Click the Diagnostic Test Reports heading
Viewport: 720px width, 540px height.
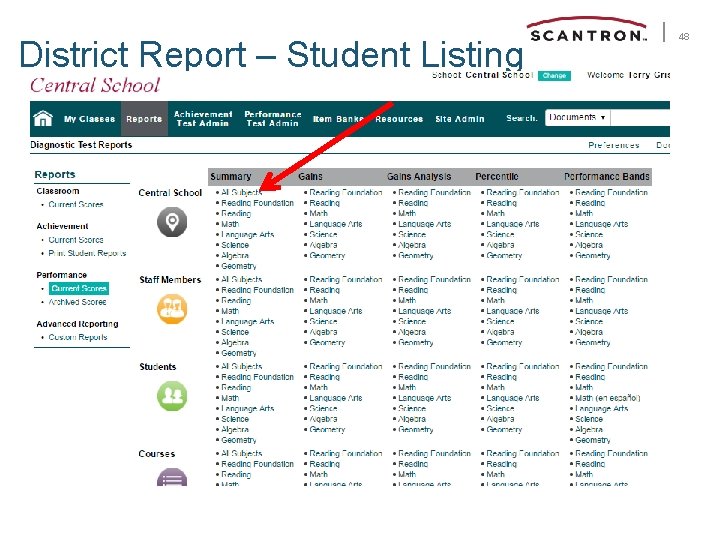[x=81, y=145]
